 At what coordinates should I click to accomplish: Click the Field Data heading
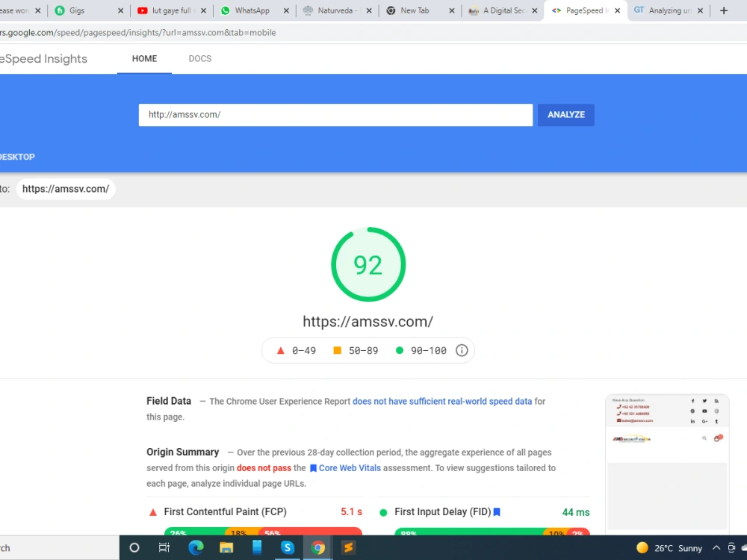(169, 401)
